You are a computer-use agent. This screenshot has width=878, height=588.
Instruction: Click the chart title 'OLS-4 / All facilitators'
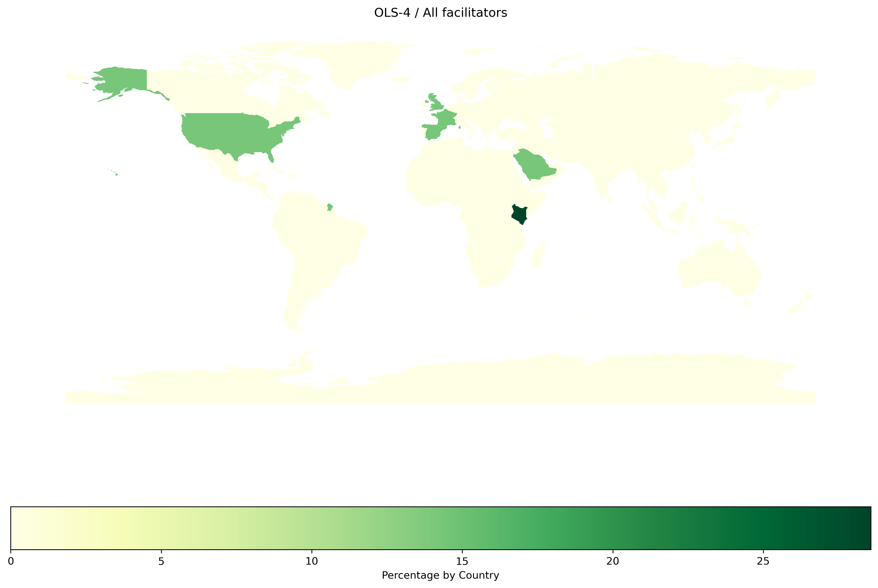440,13
